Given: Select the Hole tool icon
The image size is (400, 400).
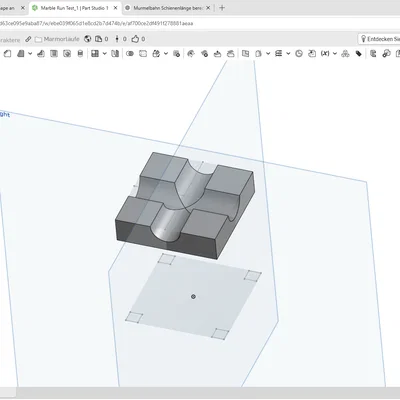Looking at the screenshot, I should pyautogui.click(x=67, y=53).
